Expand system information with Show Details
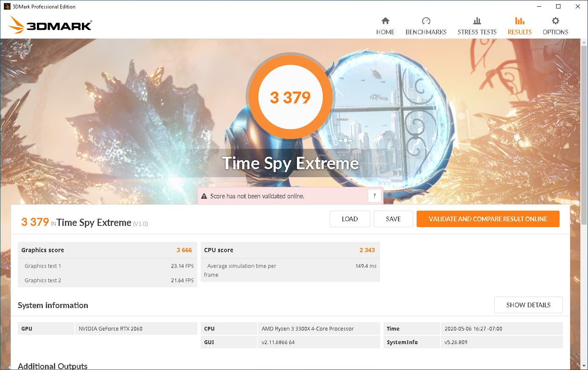Screen dimensions: 588x370 528,305
